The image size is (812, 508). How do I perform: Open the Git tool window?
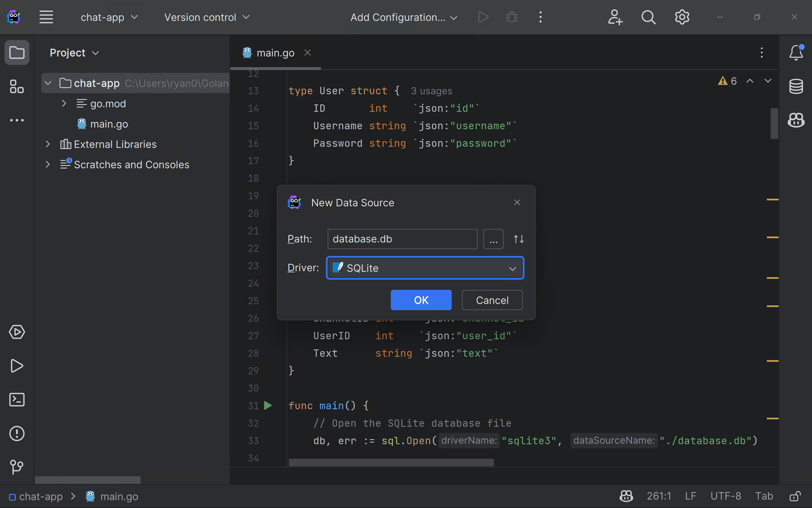click(16, 467)
